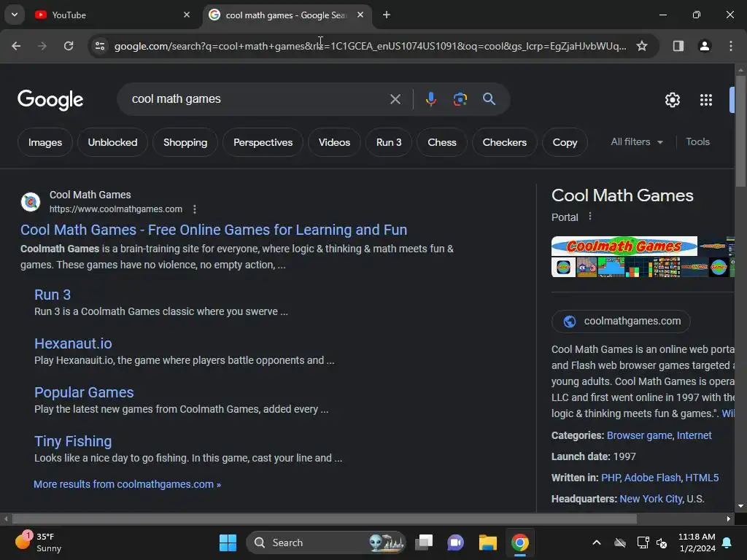Open Chrome three-dot menu
This screenshot has width=747, height=560.
tap(730, 46)
